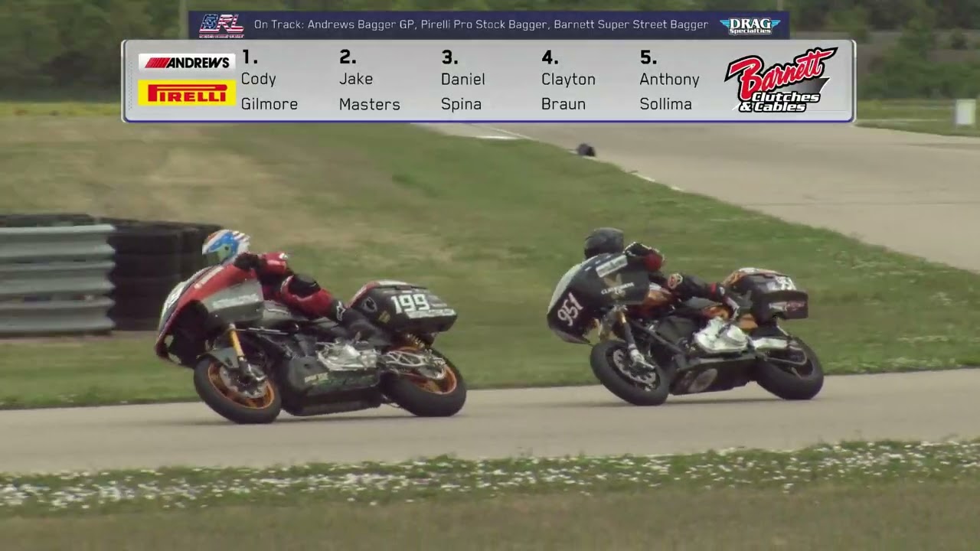The height and width of the screenshot is (551, 980).
Task: Click the 951 number on black bike fairing
Action: click(x=570, y=308)
